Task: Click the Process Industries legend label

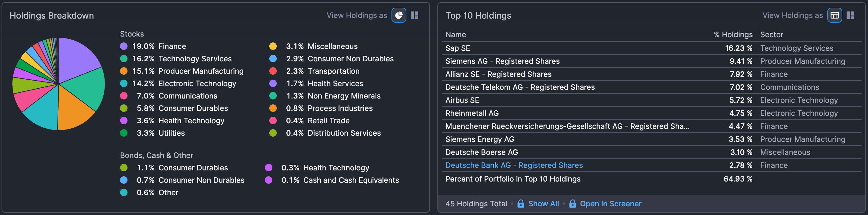Action: click(x=340, y=108)
